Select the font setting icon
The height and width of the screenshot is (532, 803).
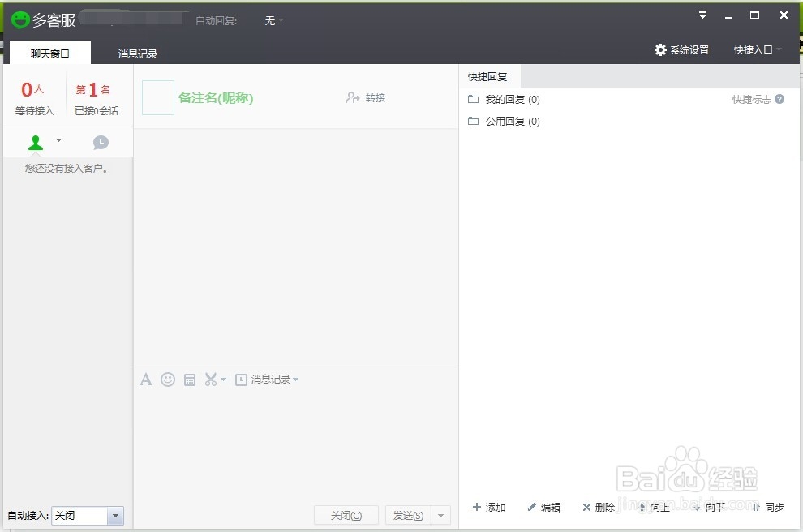click(146, 379)
